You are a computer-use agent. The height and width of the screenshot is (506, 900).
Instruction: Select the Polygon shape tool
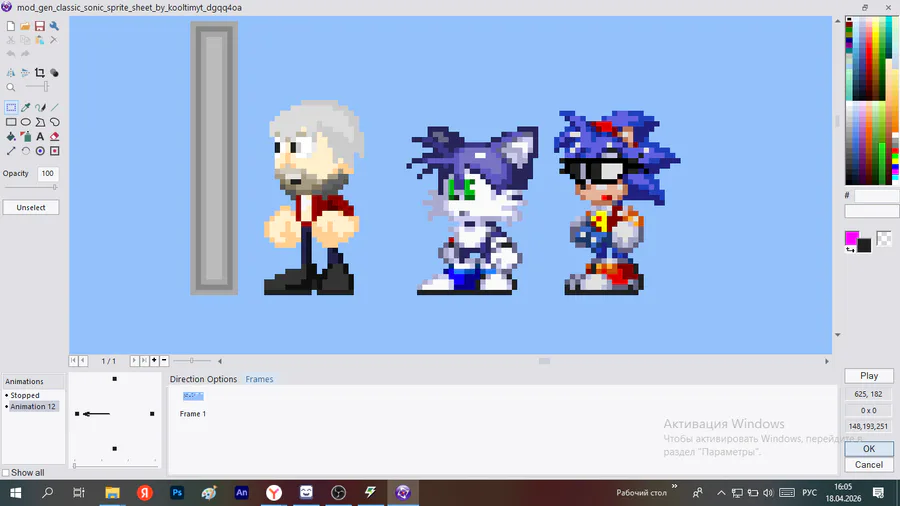(x=40, y=122)
